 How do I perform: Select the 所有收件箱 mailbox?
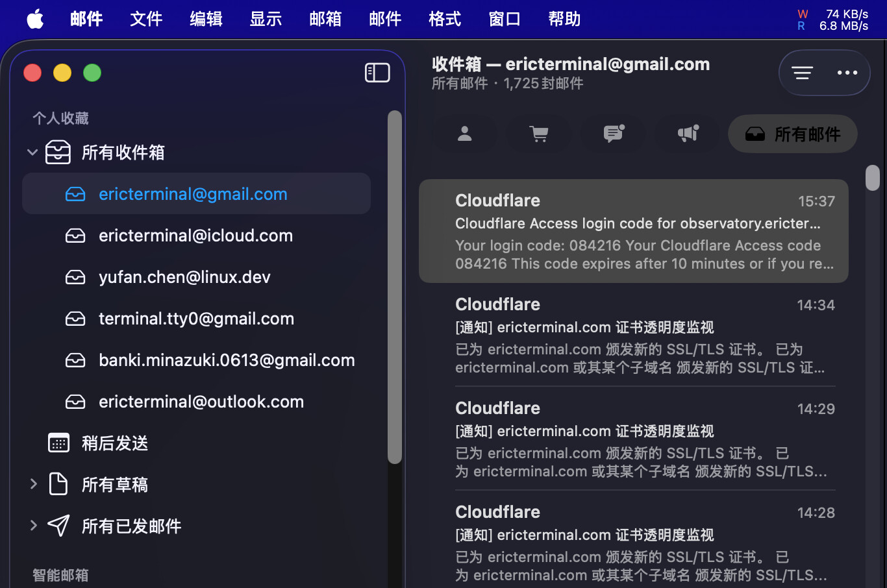(x=196, y=153)
